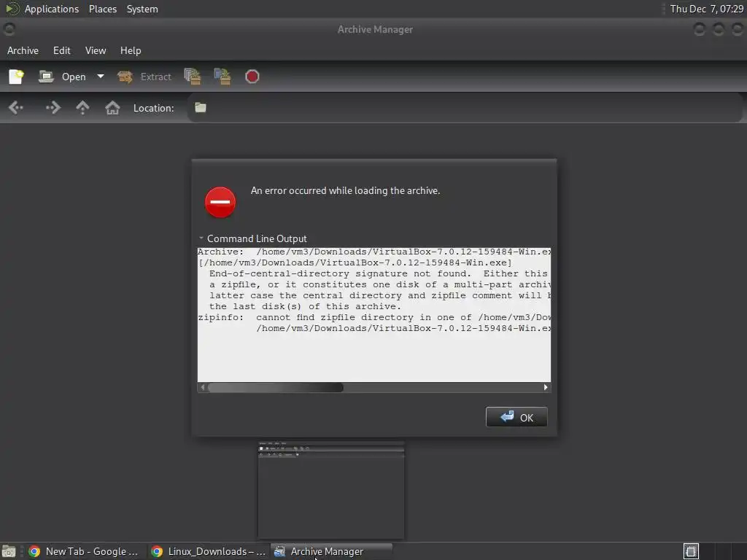Click the Add folder to archive icon

tap(222, 77)
